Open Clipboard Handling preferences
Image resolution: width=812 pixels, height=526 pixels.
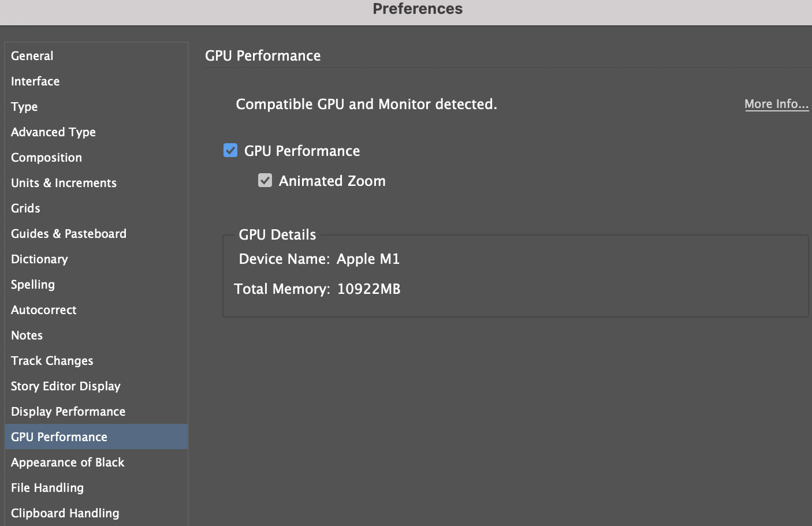[65, 513]
